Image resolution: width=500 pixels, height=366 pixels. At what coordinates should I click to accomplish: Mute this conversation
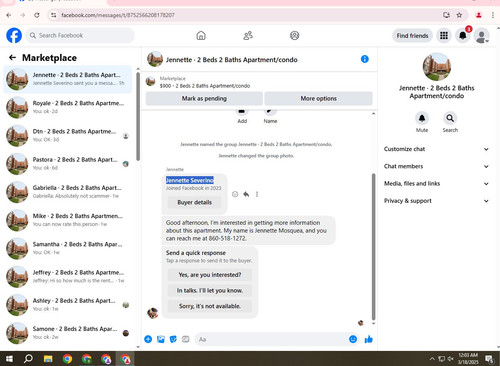(422, 118)
